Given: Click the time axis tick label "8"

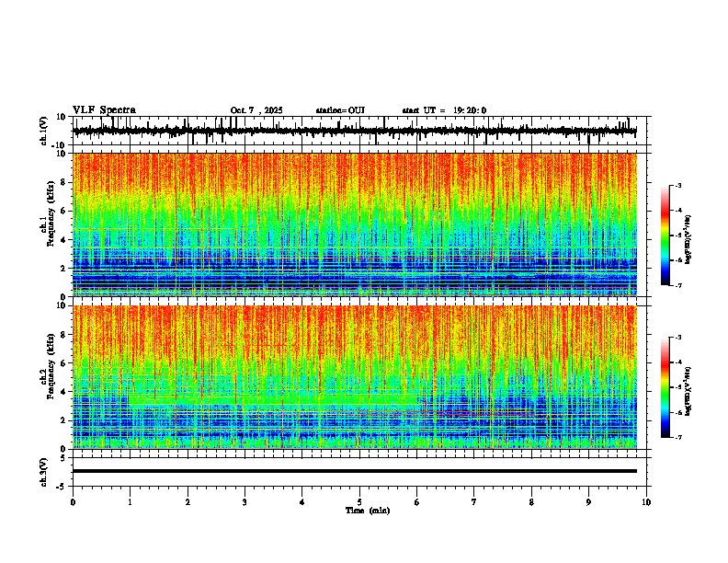Looking at the screenshot, I should tap(531, 502).
